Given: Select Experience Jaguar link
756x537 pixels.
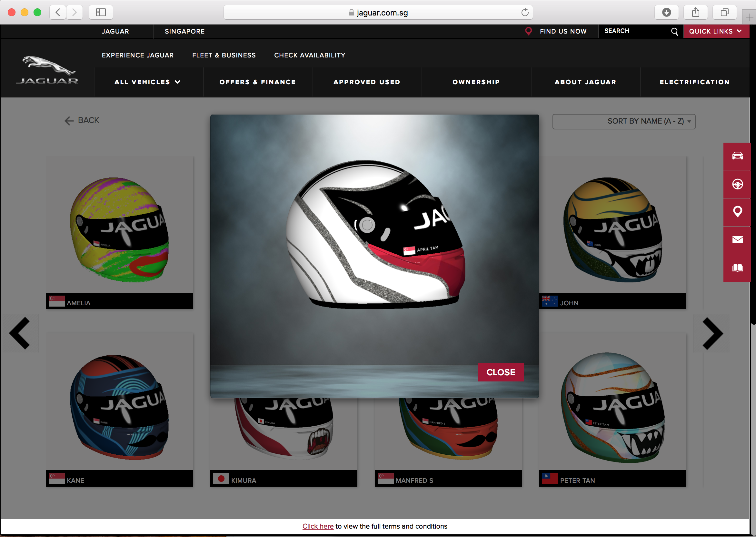Looking at the screenshot, I should point(137,55).
